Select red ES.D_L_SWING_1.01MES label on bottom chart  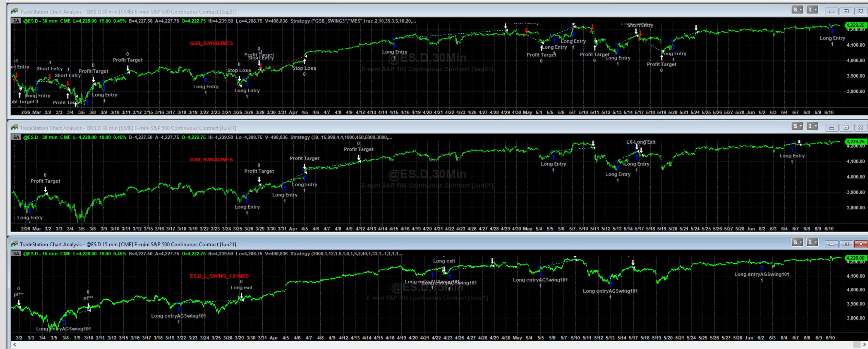[219, 276]
